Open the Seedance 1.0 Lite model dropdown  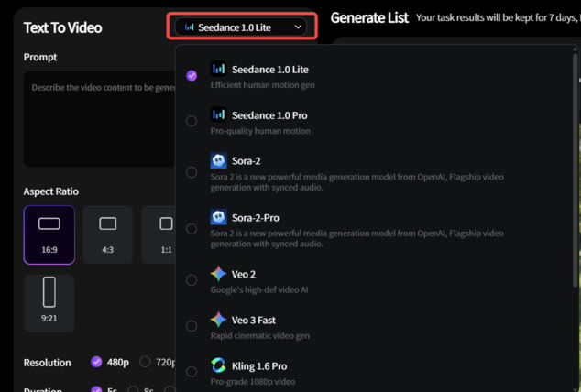pyautogui.click(x=240, y=27)
